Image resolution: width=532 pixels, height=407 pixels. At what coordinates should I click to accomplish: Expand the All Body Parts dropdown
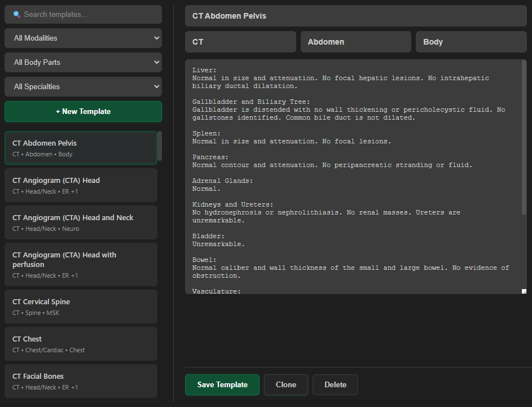coord(83,63)
